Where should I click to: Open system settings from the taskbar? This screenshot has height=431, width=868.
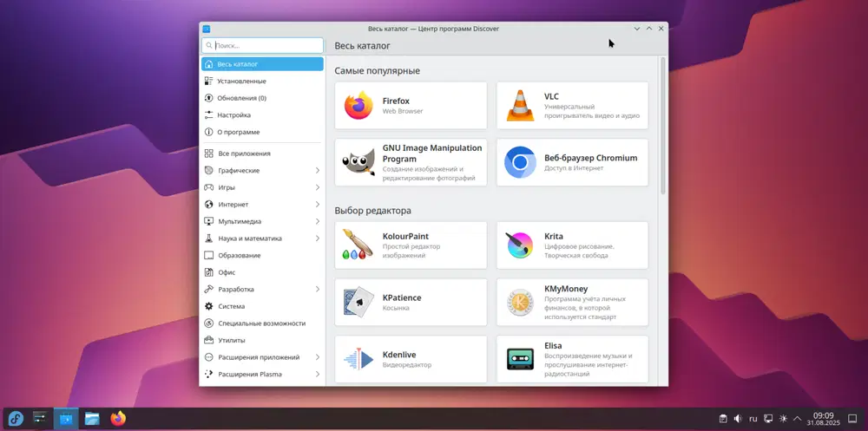click(39, 418)
